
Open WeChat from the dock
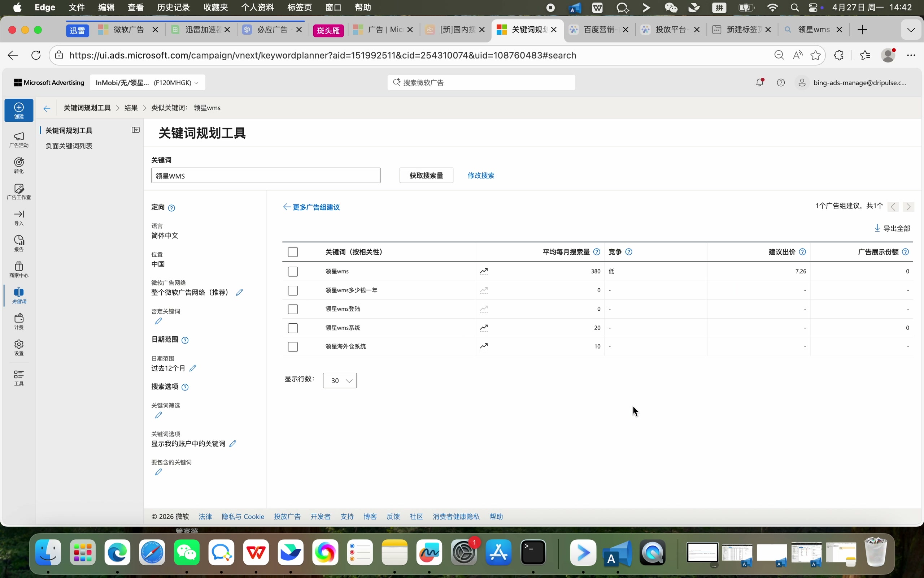(x=187, y=552)
